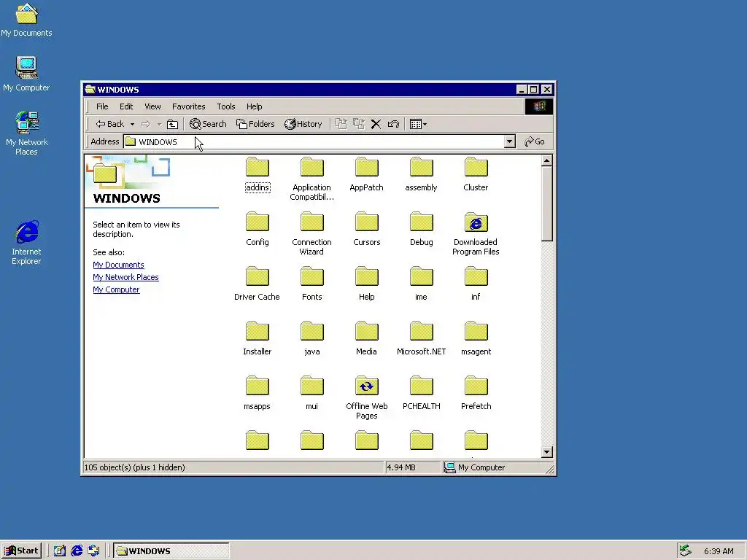The image size is (747, 560).
Task: Select the mui folder
Action: [311, 394]
